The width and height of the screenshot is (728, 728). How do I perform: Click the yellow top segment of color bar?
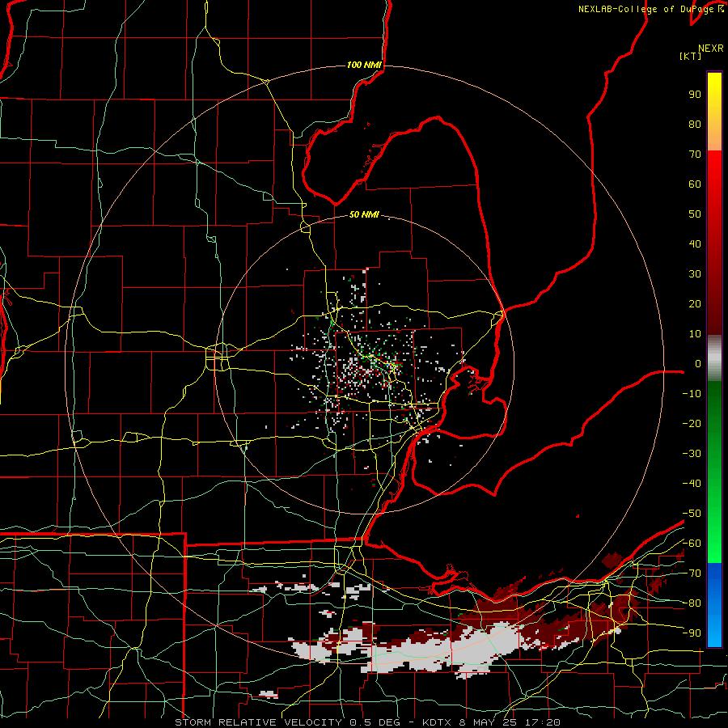coord(714,112)
